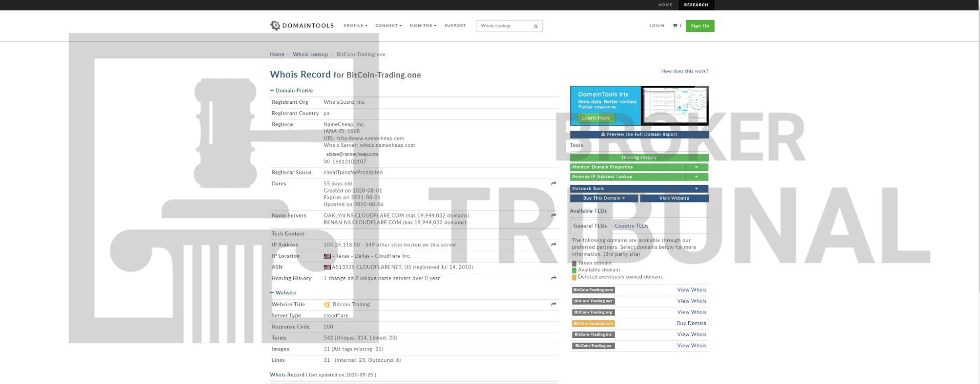Click the IP address 104.24.118.50 text
Viewport: 980px width, 384px height.
tap(342, 245)
